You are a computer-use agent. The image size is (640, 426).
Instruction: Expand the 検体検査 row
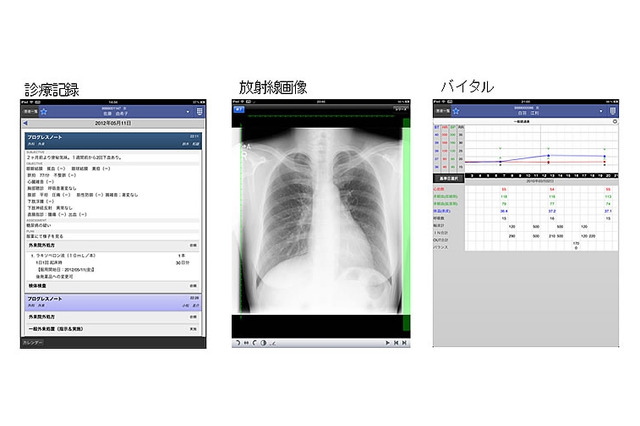click(x=113, y=286)
